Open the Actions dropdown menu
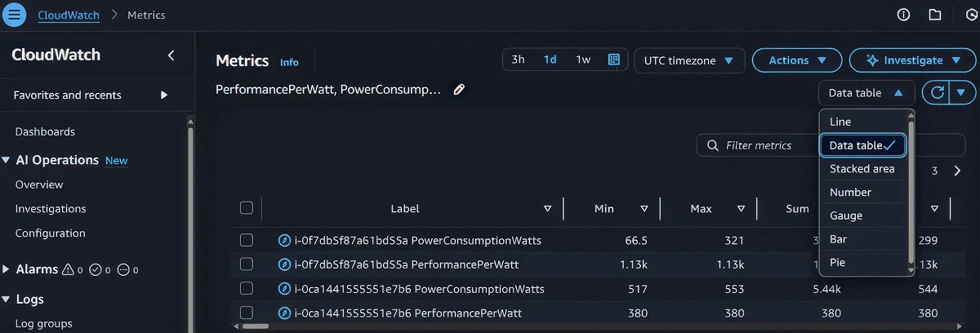980x333 pixels. click(x=796, y=60)
